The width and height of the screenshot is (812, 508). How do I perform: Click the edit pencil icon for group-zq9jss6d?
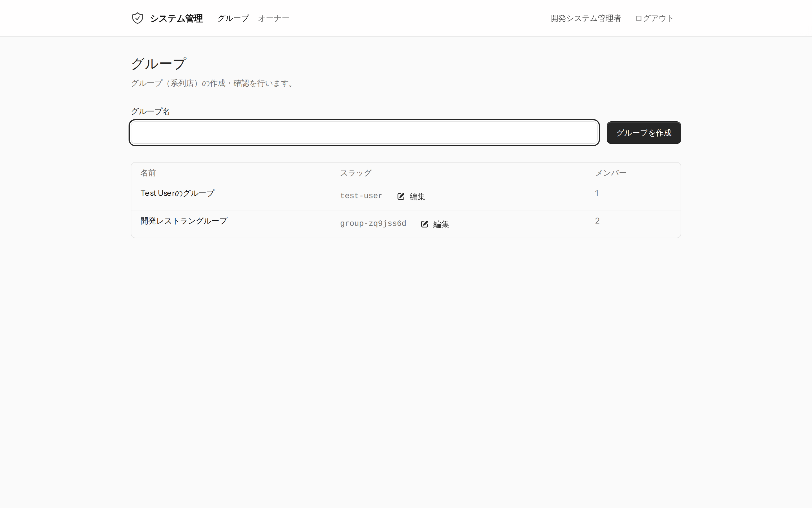click(424, 224)
